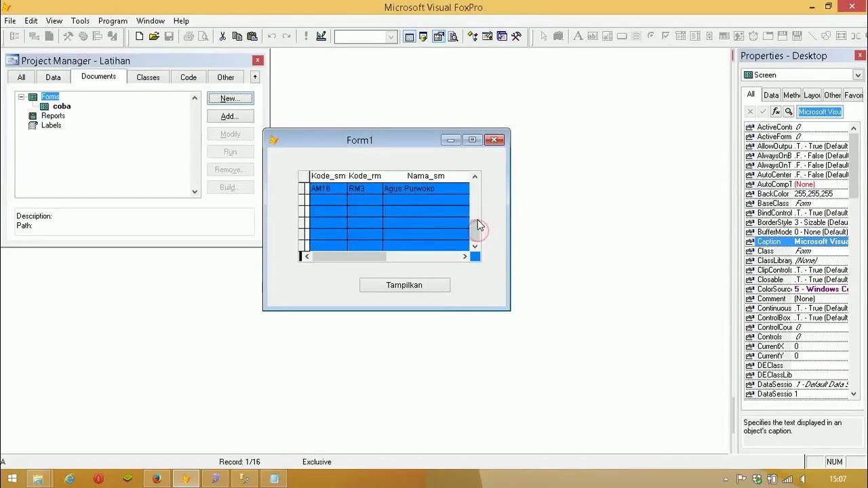Image resolution: width=868 pixels, height=488 pixels.
Task: Click the Modify Form toolbar icon
Action: pyautogui.click(x=321, y=37)
